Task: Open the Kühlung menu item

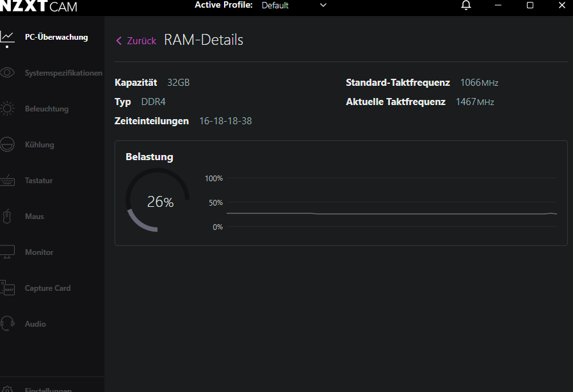Action: point(40,145)
